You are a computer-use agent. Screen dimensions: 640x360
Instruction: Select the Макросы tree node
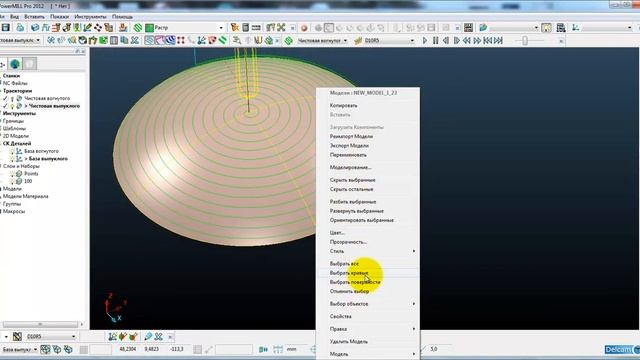14,211
